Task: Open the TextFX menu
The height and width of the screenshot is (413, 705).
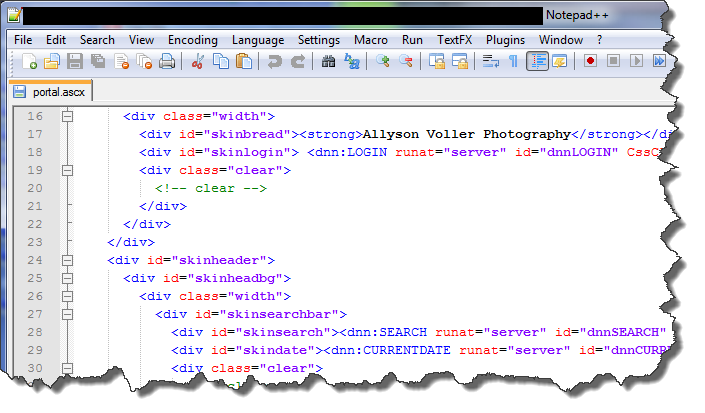Action: click(x=455, y=39)
